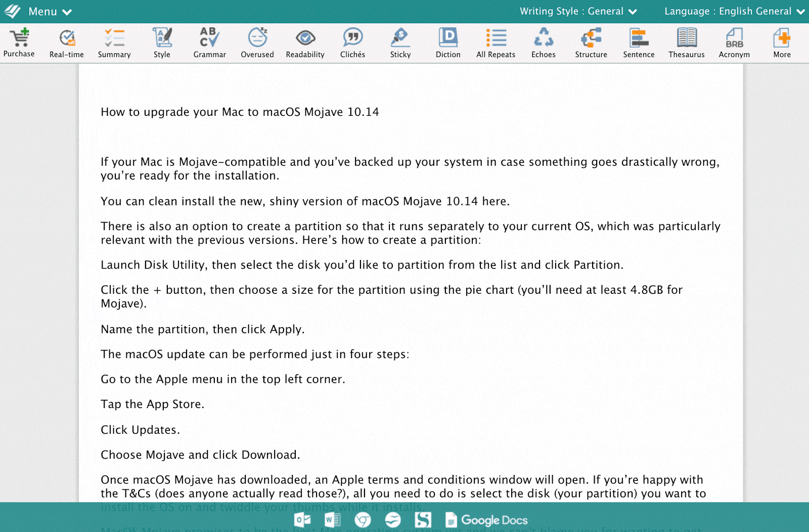Open the Menu dropdown
The image size is (809, 532).
50,11
